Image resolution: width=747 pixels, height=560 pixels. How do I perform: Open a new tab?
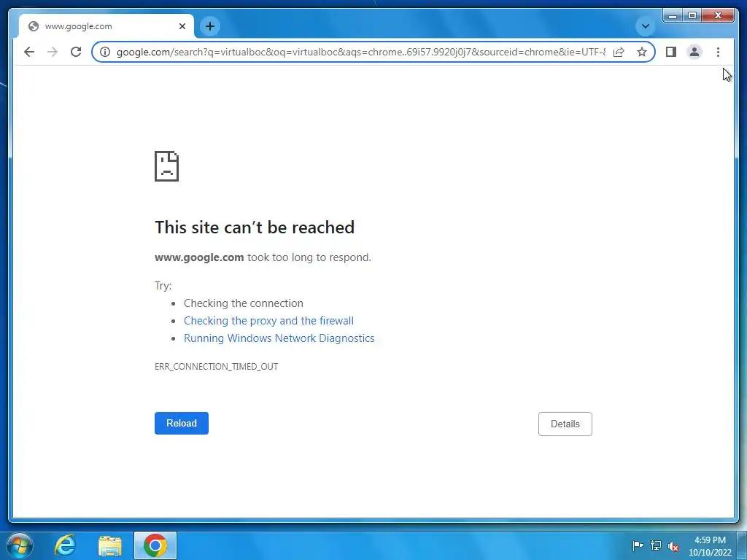210,26
